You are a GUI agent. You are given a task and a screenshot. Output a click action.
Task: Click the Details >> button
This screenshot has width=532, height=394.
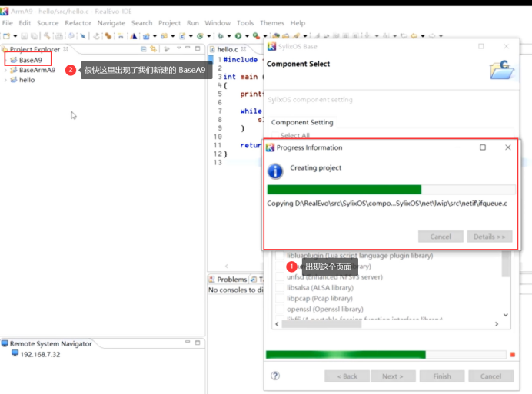[x=489, y=237]
